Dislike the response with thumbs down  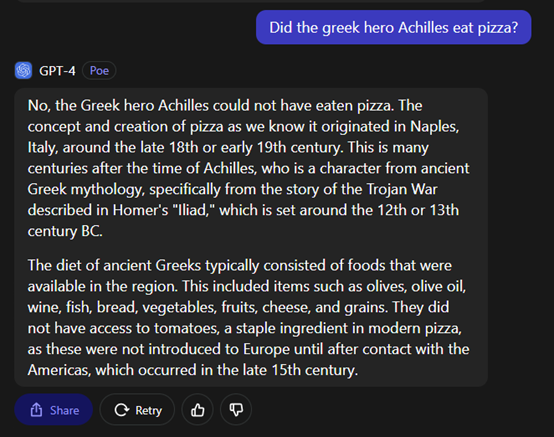pos(236,410)
